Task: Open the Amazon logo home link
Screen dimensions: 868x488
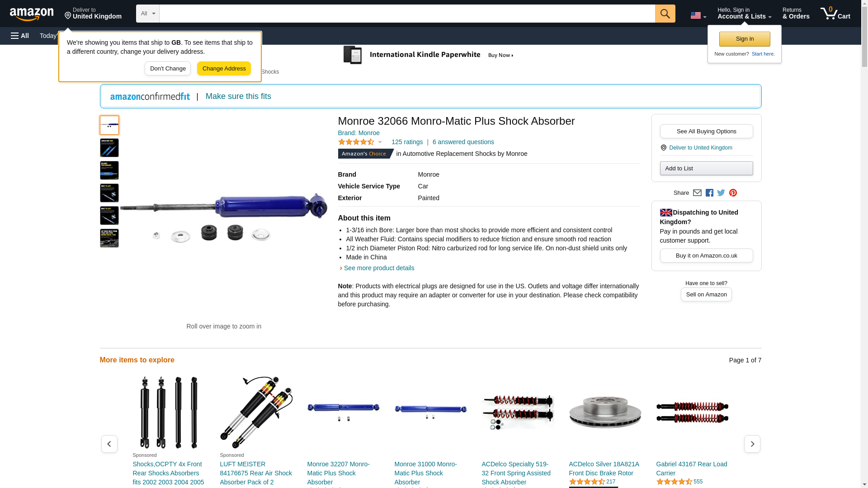Action: pos(32,14)
